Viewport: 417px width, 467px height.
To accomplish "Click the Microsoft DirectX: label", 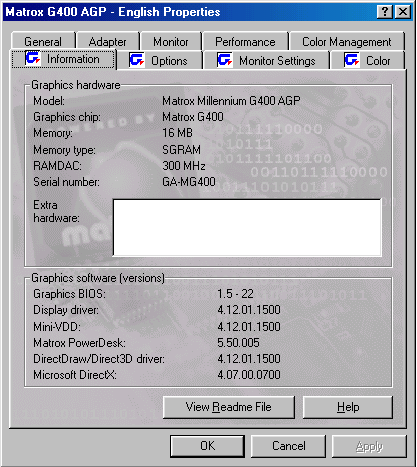I will pyautogui.click(x=75, y=375).
